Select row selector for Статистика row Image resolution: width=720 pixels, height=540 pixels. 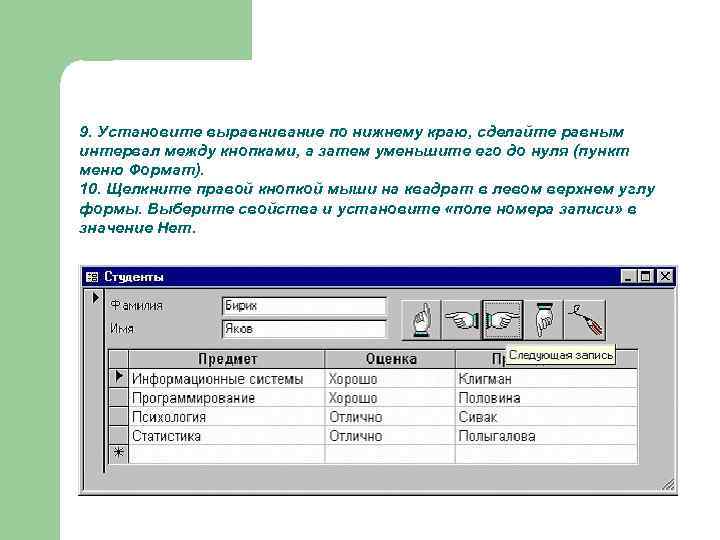pyautogui.click(x=119, y=435)
